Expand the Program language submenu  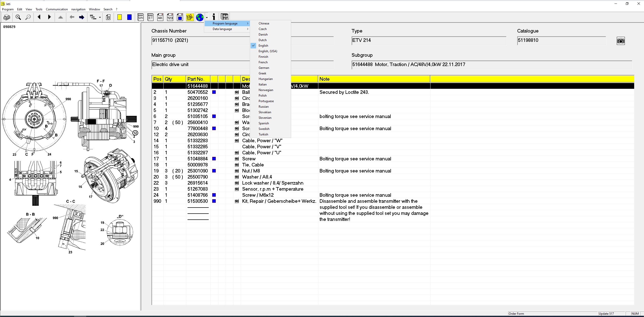point(227,23)
